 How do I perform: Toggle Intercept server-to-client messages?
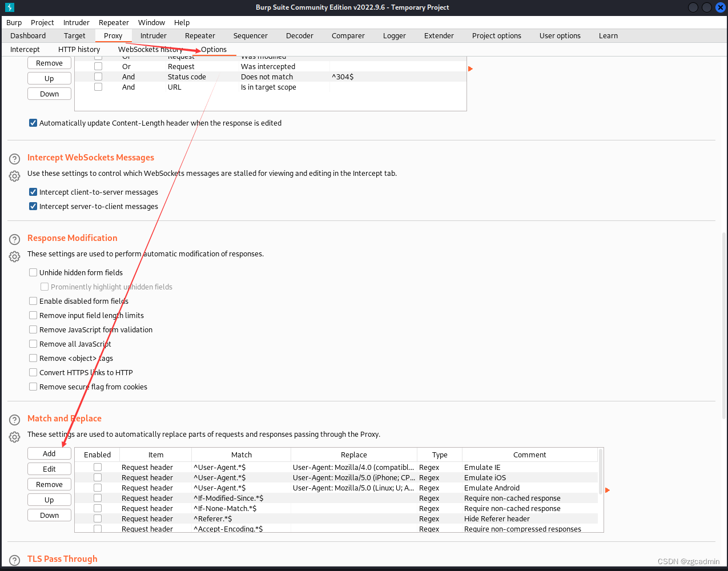point(33,206)
